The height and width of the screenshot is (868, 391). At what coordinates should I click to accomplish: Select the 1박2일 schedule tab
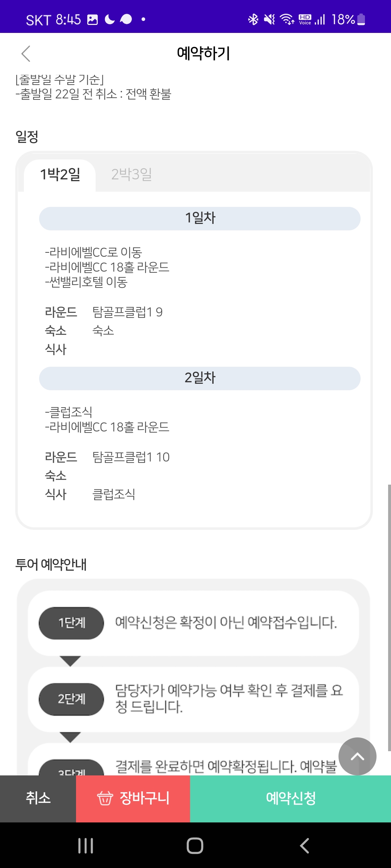[x=60, y=175]
